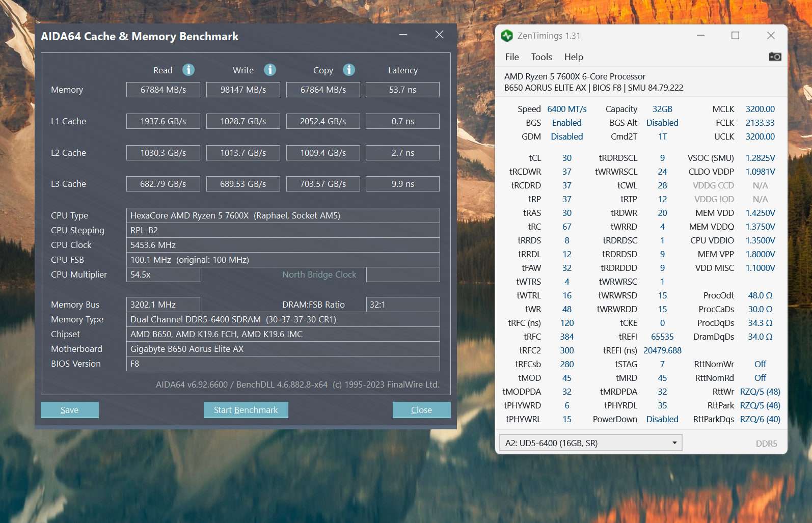Close the ZenTimings window
This screenshot has width=812, height=523.
(x=771, y=36)
